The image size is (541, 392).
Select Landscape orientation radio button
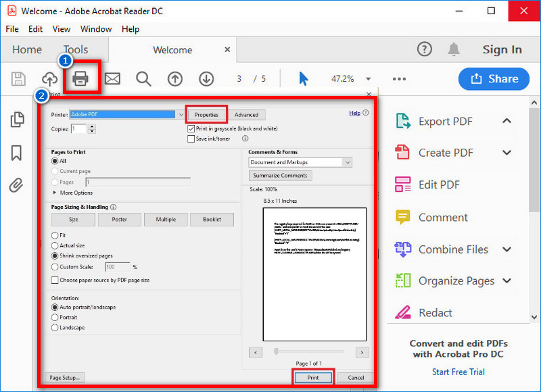[55, 328]
